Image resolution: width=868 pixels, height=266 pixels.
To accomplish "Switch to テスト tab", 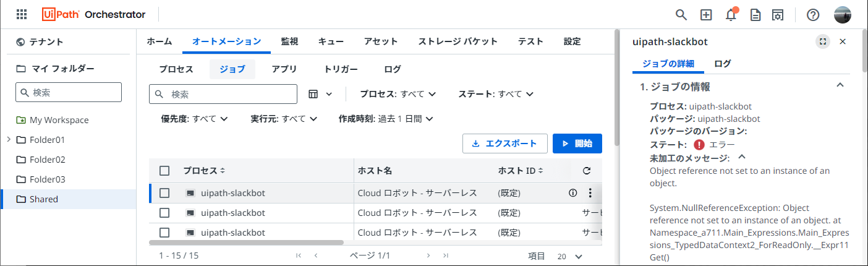I will 530,41.
